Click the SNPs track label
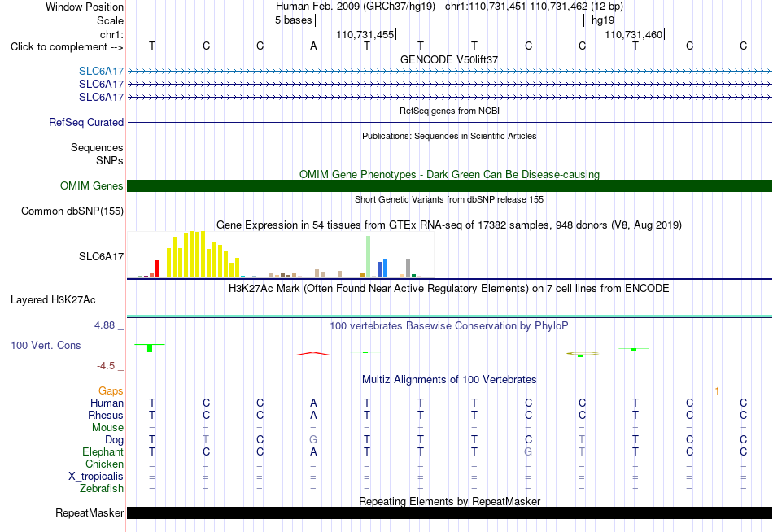The width and height of the screenshot is (773, 532). (110, 160)
